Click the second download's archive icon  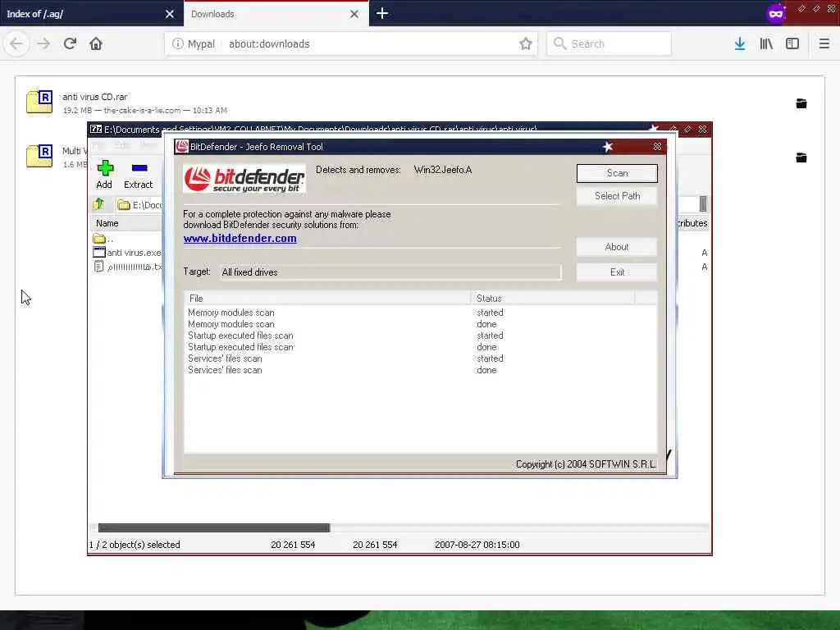[39, 156]
